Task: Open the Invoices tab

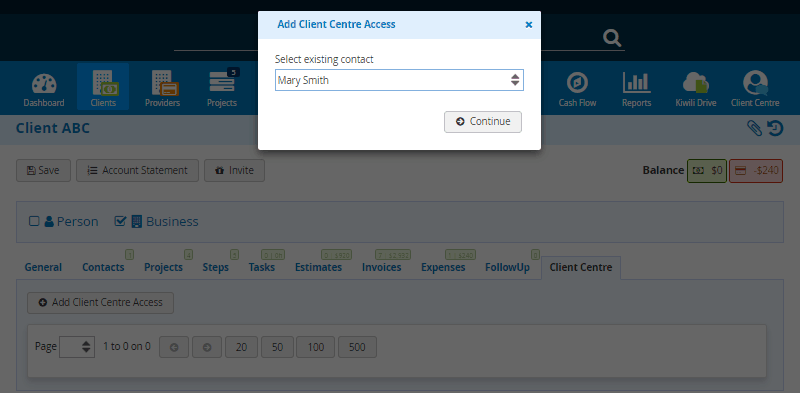Action: 382,267
